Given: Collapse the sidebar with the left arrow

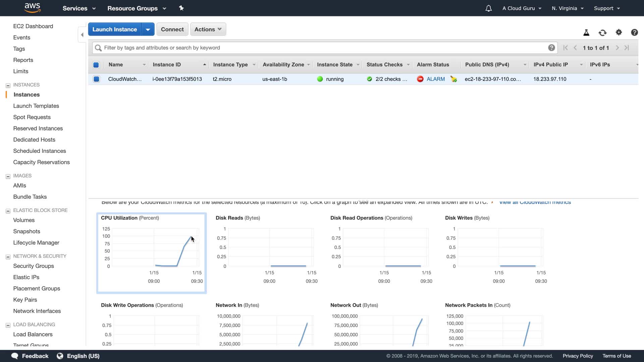Looking at the screenshot, I should [x=82, y=35].
